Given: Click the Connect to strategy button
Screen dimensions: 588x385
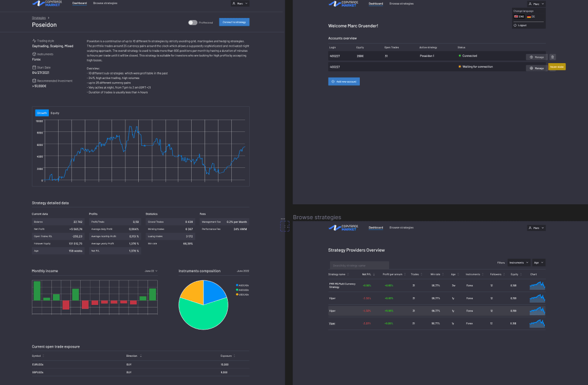Looking at the screenshot, I should pos(234,22).
